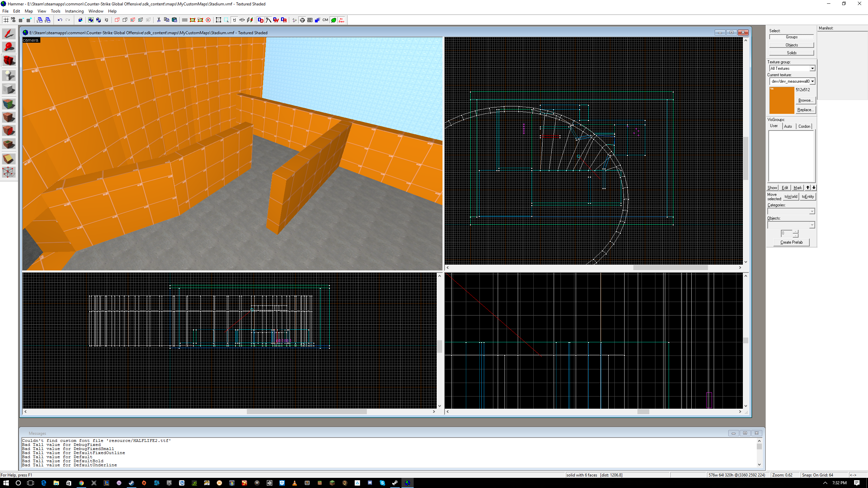
Task: Click the Create Prefab button
Action: [x=791, y=242]
